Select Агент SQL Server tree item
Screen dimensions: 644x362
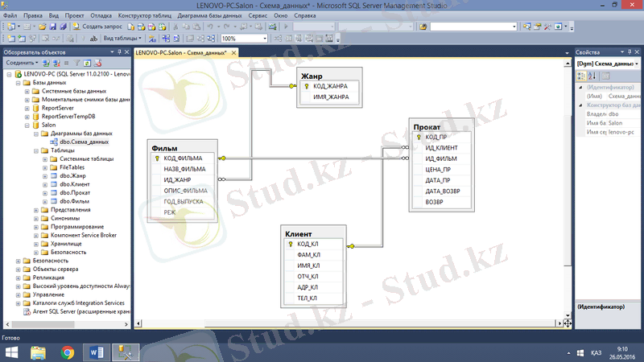click(x=81, y=311)
